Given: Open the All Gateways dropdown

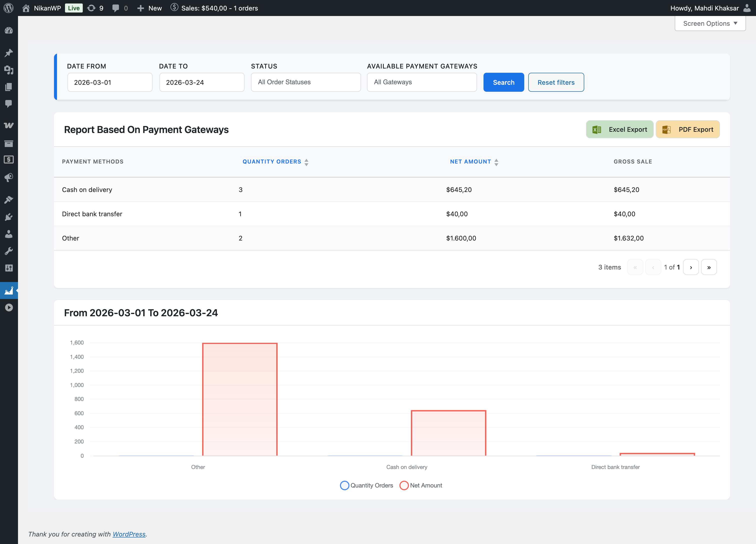Looking at the screenshot, I should coord(421,82).
